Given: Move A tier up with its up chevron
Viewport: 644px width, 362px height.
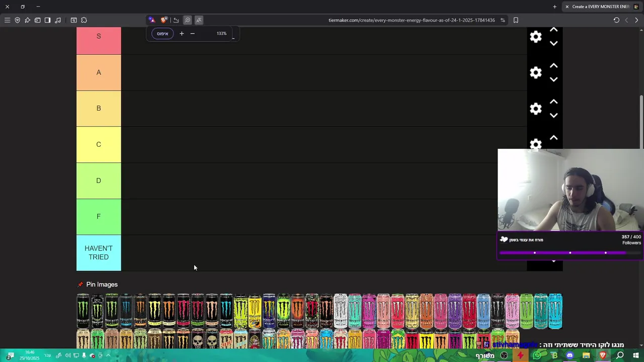Looking at the screenshot, I should 553,66.
